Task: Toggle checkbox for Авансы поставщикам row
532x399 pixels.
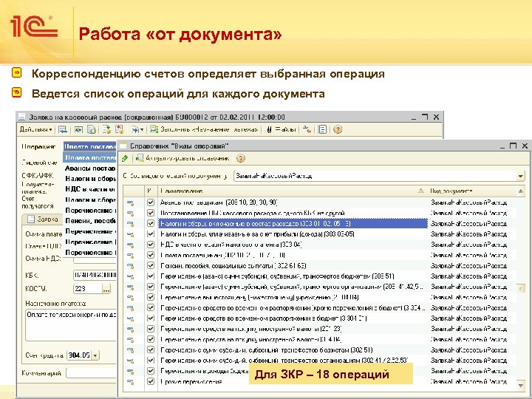Action: tap(151, 202)
